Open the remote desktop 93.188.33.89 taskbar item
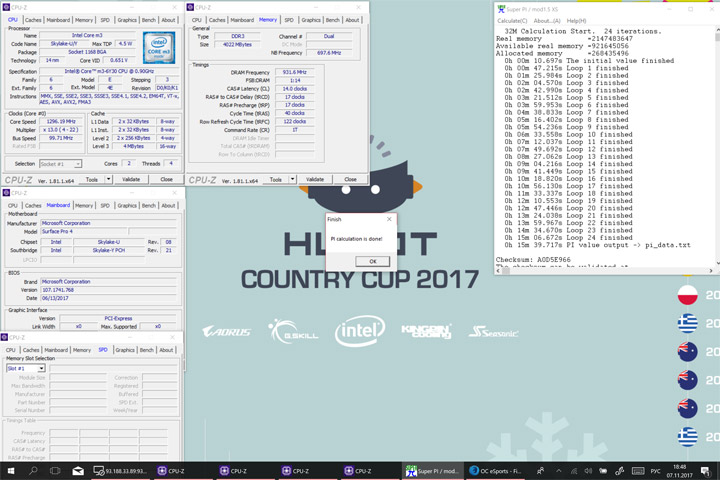This screenshot has width=720, height=480. pyautogui.click(x=120, y=471)
